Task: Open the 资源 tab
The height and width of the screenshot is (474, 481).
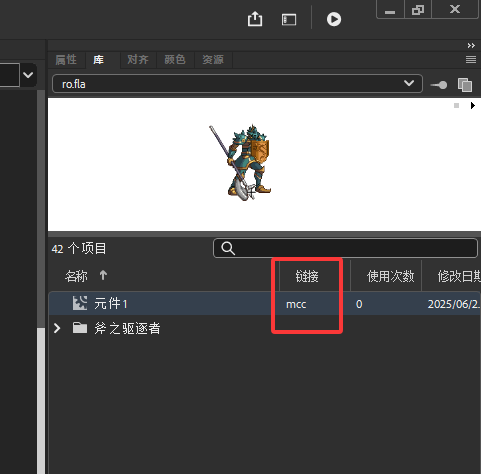Action: tap(213, 60)
